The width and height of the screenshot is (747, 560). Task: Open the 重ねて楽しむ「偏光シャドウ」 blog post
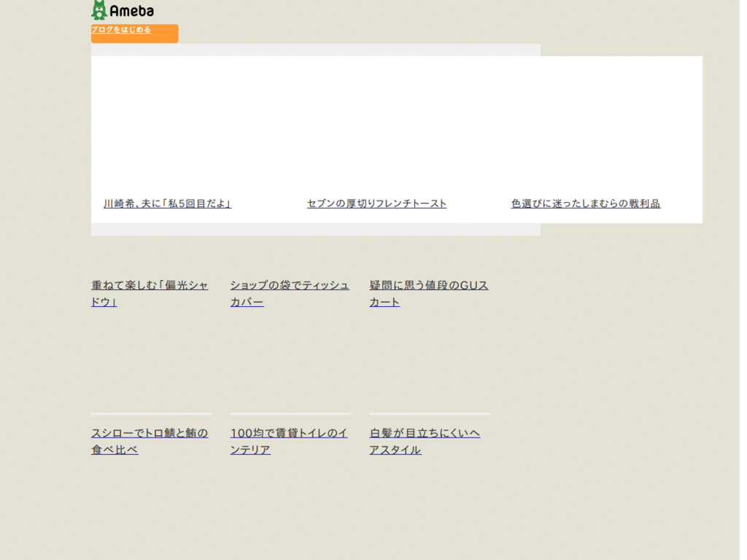pos(150,293)
